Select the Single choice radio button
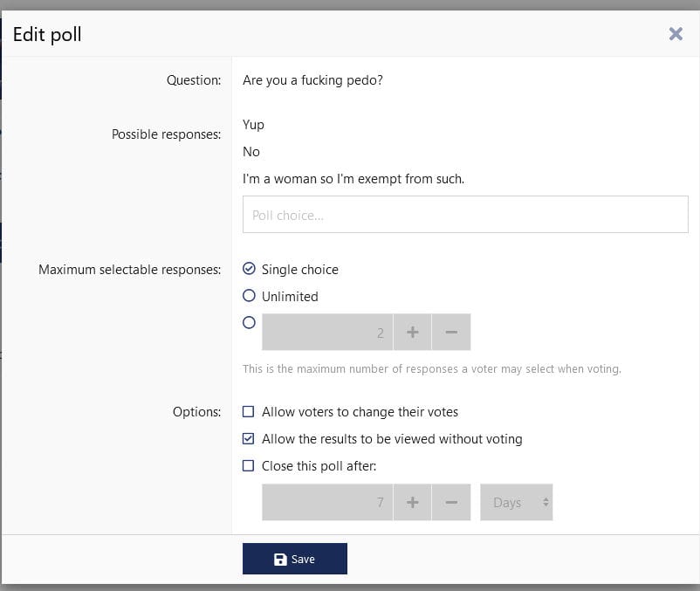The image size is (700, 591). tap(249, 269)
